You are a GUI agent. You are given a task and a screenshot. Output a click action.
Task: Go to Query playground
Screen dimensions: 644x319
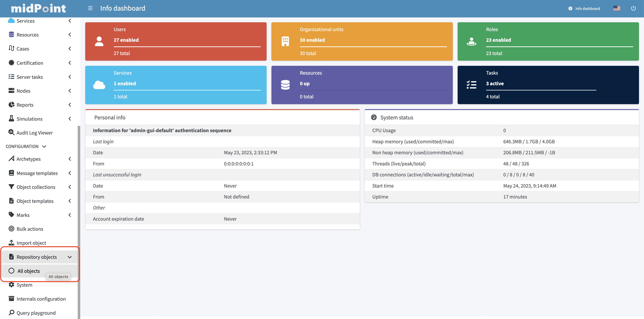pyautogui.click(x=36, y=313)
